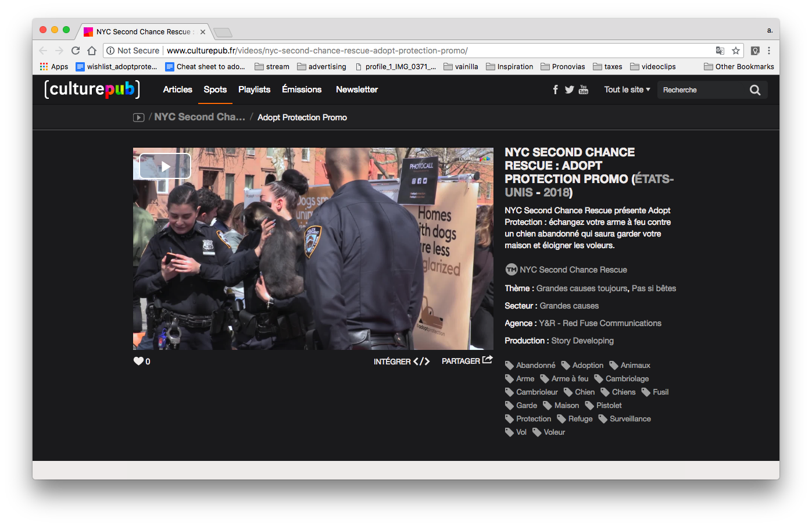This screenshot has height=526, width=812.
Task: Open the YouTube social icon
Action: [584, 90]
